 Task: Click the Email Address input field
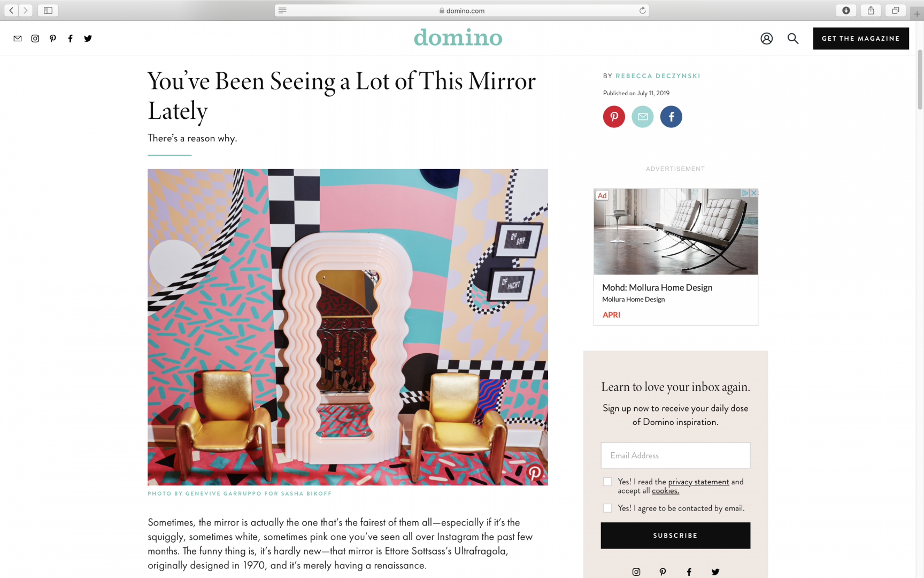[675, 455]
